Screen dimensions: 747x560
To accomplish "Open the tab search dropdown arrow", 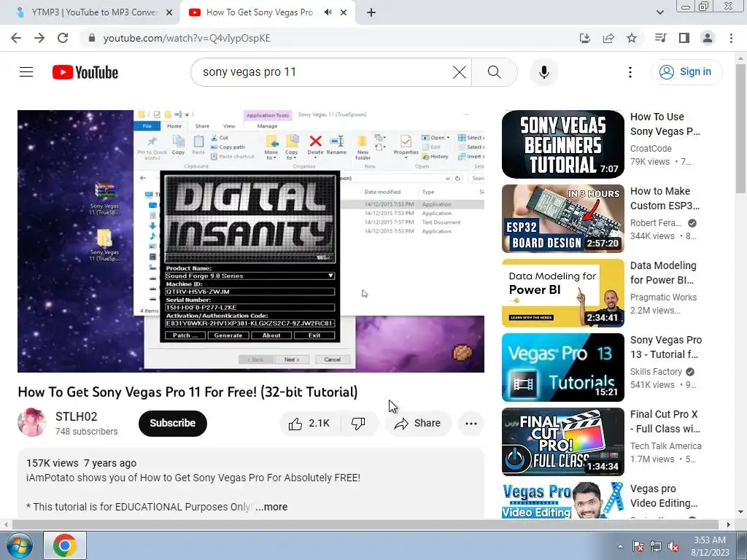I will pos(659,12).
